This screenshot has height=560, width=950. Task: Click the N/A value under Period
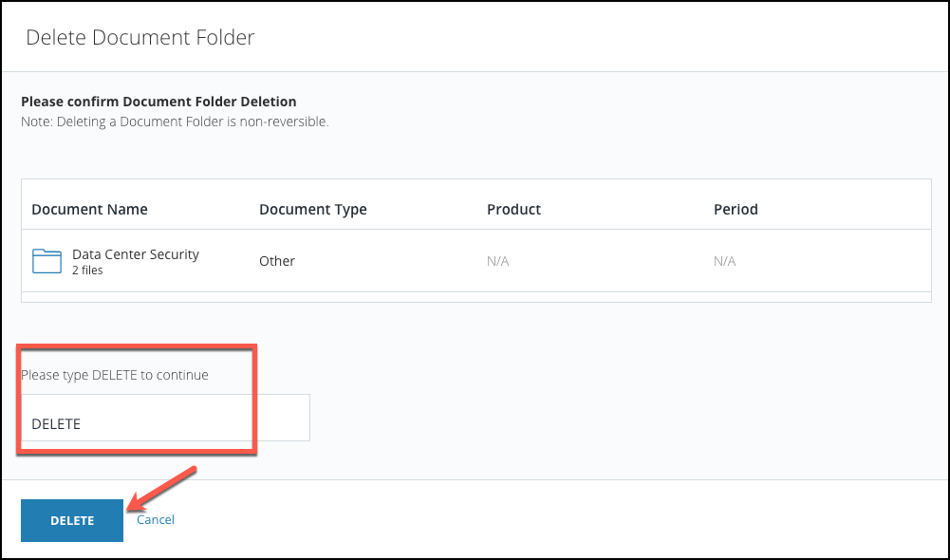725,261
